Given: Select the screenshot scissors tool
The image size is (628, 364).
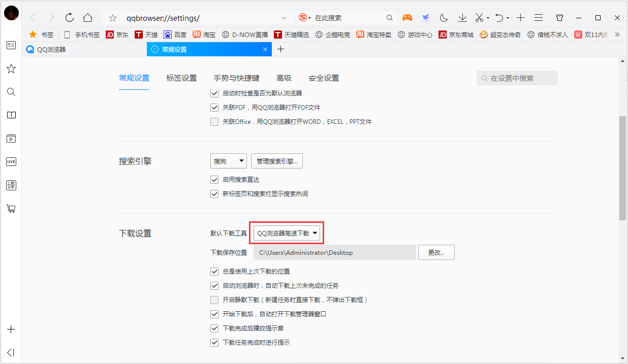Looking at the screenshot, I should click(478, 17).
